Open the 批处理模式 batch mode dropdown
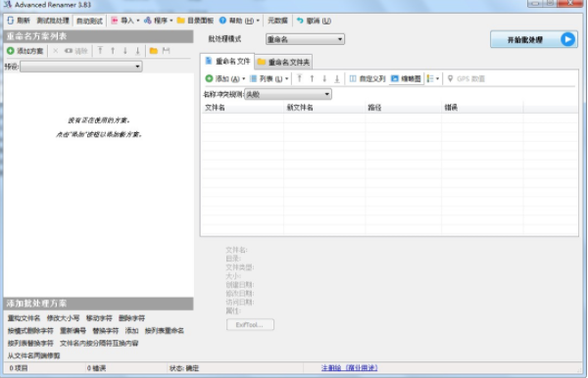588x378 pixels. tap(305, 39)
